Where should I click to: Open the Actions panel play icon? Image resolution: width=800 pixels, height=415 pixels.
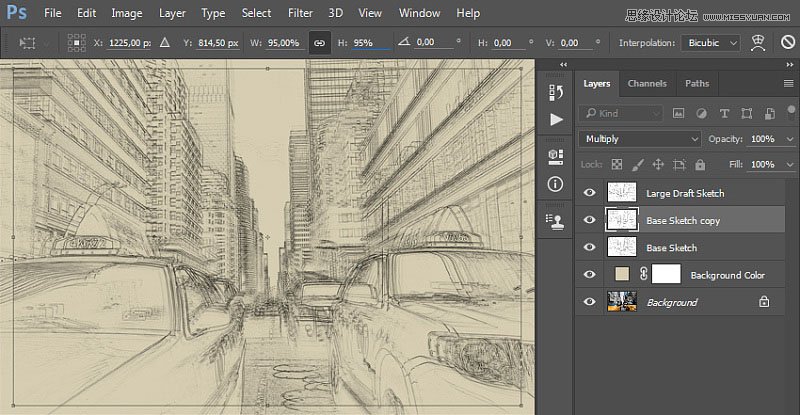click(556, 119)
